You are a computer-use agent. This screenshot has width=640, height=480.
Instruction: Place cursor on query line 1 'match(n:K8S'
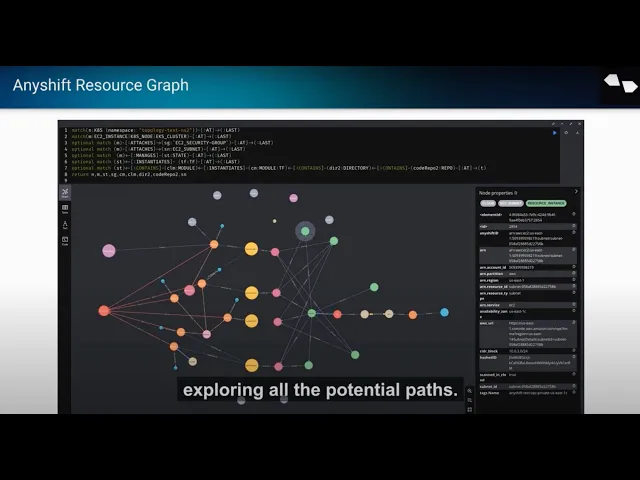tap(156, 130)
